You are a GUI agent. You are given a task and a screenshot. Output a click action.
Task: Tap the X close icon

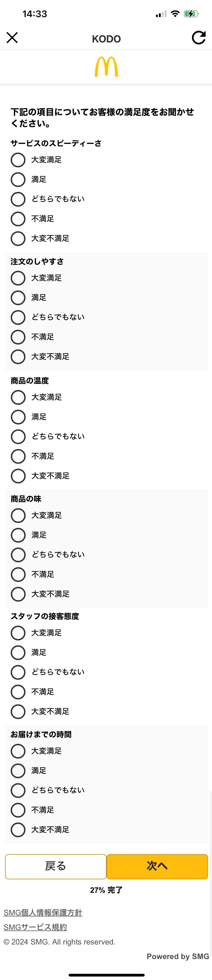click(12, 38)
